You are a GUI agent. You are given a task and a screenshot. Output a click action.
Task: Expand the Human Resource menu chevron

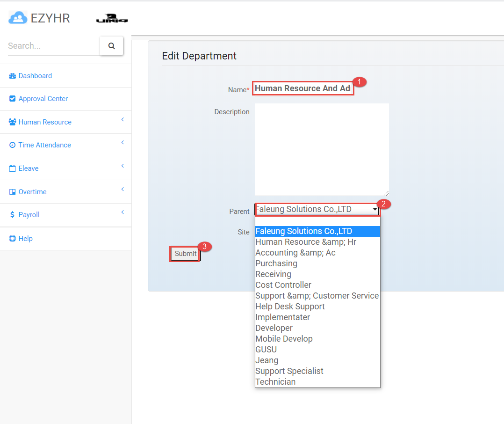(x=122, y=120)
